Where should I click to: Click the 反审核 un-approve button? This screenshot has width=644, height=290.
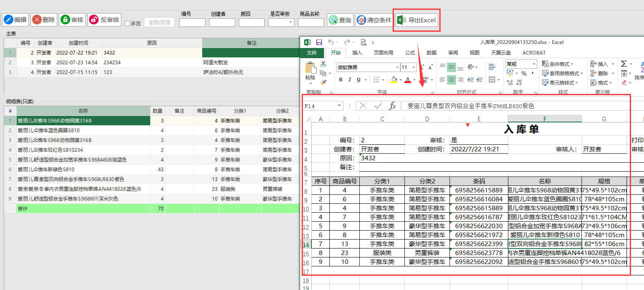pos(104,20)
